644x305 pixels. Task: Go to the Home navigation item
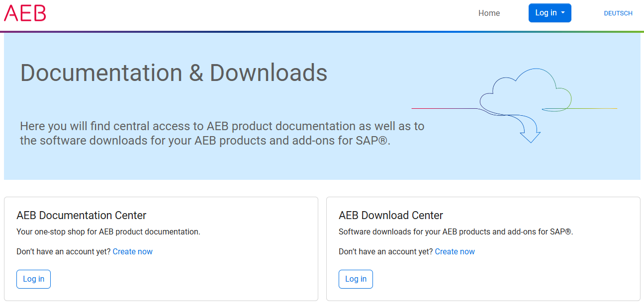tap(489, 13)
